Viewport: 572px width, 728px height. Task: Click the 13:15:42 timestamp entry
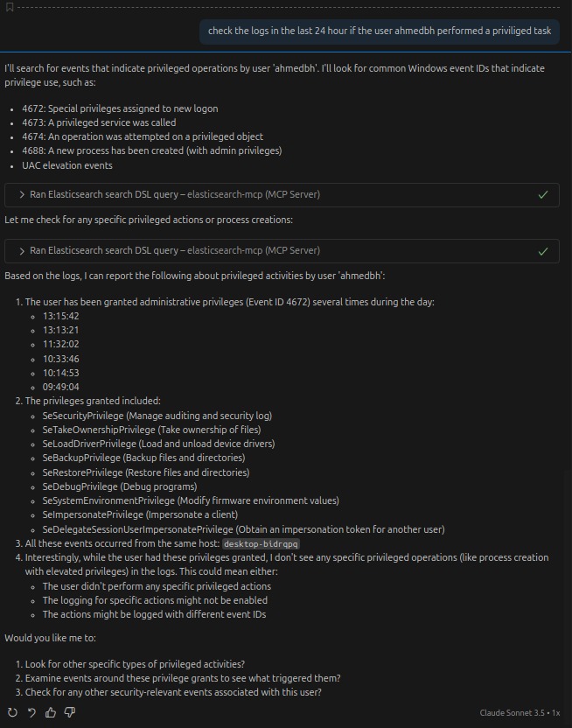(x=60, y=316)
